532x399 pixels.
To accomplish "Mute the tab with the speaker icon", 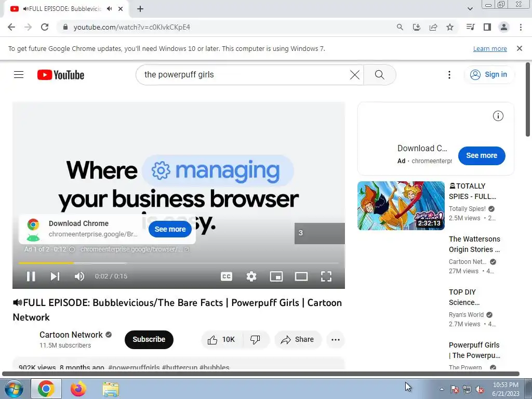I will [x=109, y=9].
